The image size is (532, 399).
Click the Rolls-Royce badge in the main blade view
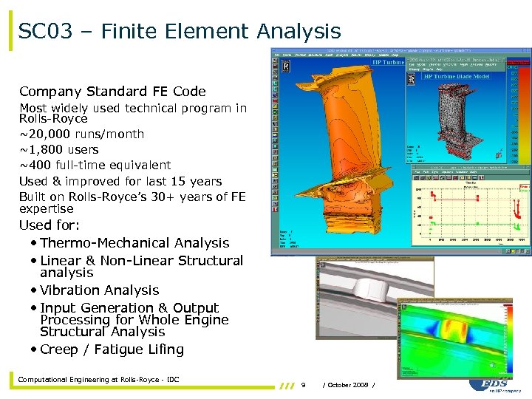pyautogui.click(x=286, y=66)
